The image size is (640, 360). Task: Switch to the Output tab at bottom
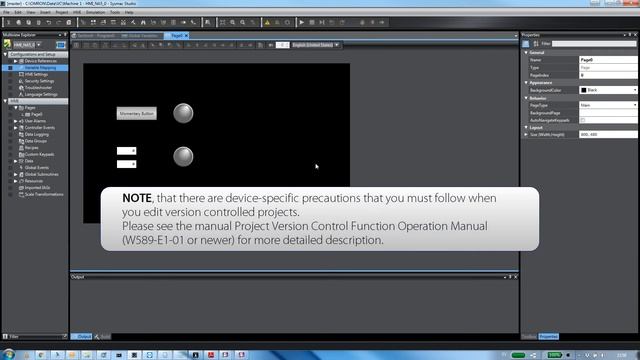pos(82,336)
